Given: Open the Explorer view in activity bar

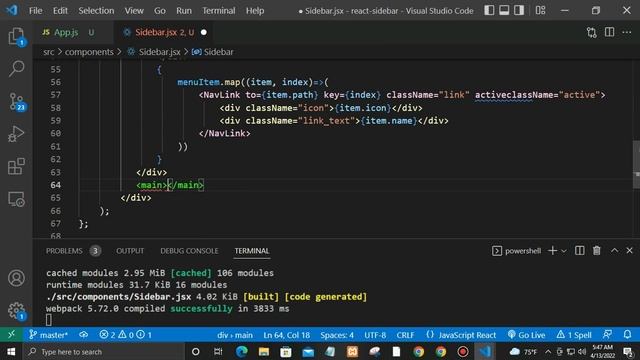Looking at the screenshot, I should [16, 37].
